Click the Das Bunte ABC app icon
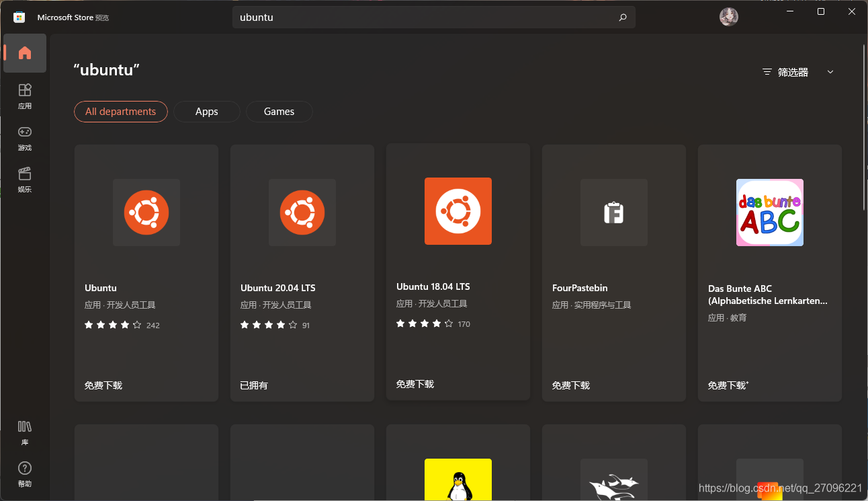Screen dimensions: 868x501 (770, 213)
